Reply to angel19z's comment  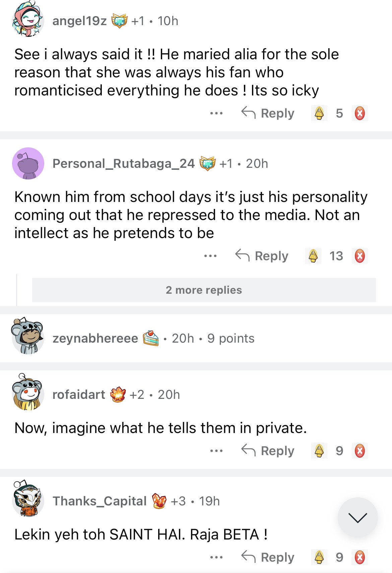268,113
